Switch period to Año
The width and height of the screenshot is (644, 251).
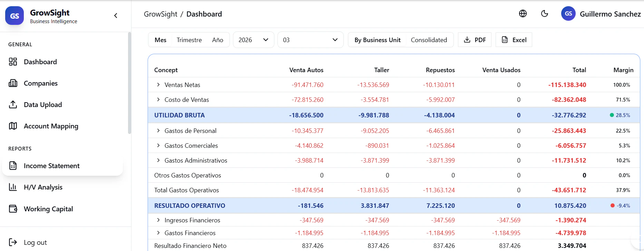click(x=217, y=40)
